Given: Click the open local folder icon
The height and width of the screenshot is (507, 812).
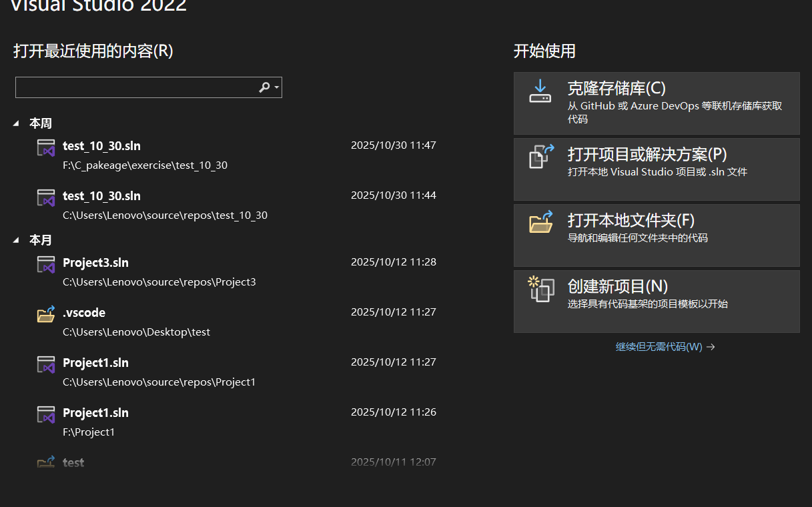Looking at the screenshot, I should 542,222.
